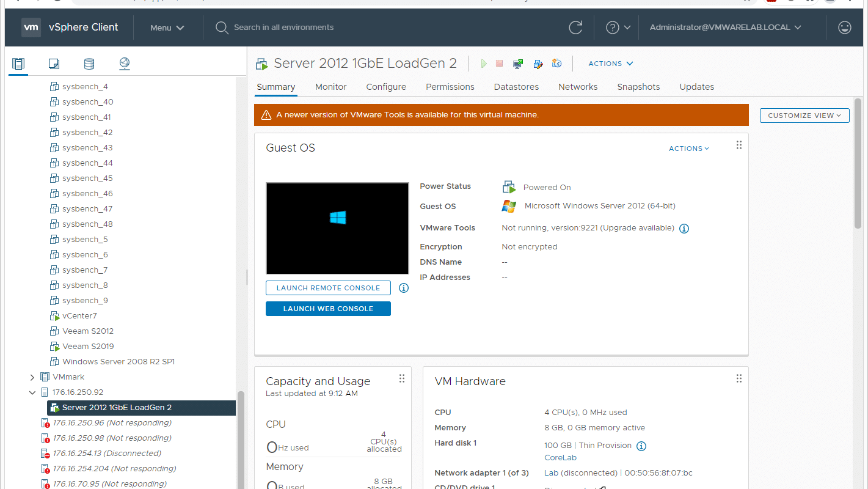Click the VM console preview thumbnail
Image resolution: width=868 pixels, height=489 pixels.
pyautogui.click(x=337, y=228)
